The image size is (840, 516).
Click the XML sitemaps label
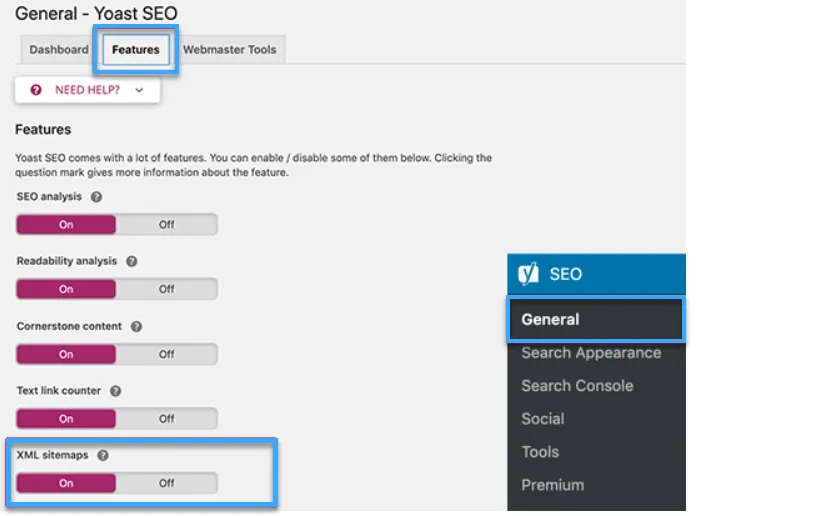52,455
